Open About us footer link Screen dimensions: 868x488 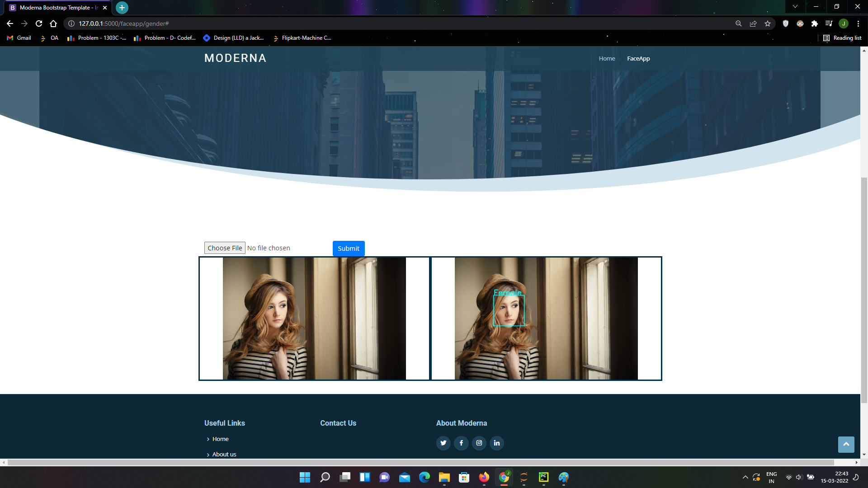(x=224, y=454)
